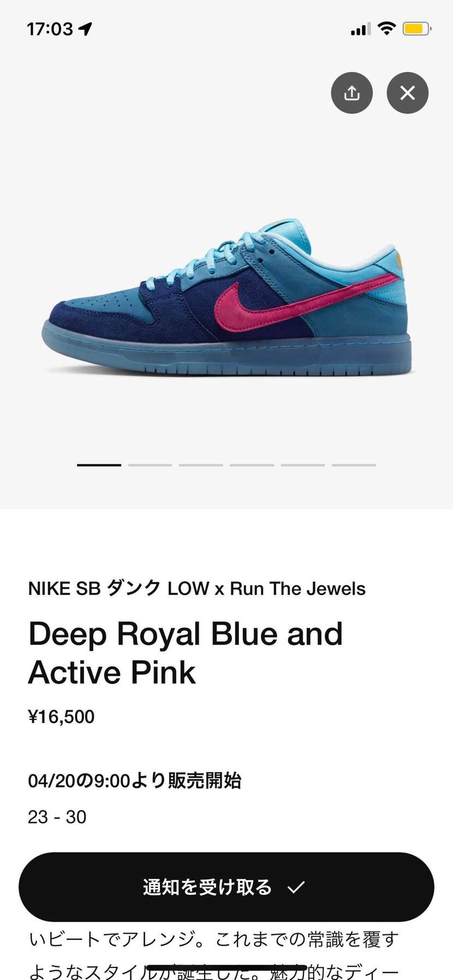Tap the 17:03 clock in status bar
The width and height of the screenshot is (453, 980).
[x=50, y=29]
